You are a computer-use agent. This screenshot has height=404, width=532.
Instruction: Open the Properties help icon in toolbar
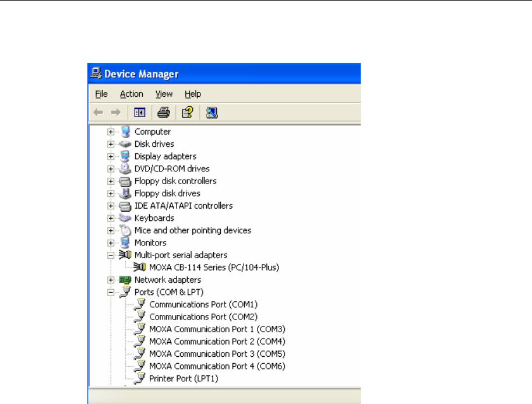[188, 113]
